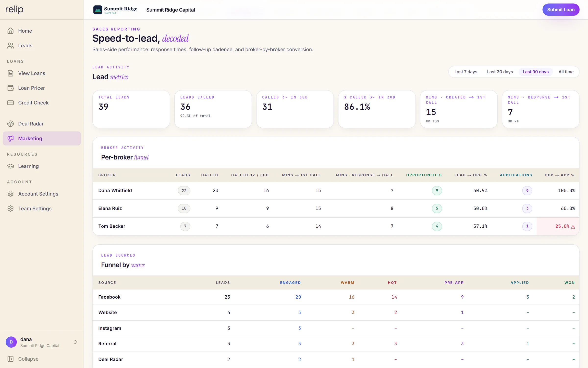Switch range to All time
Screen dimensions: 588x368
(x=566, y=72)
